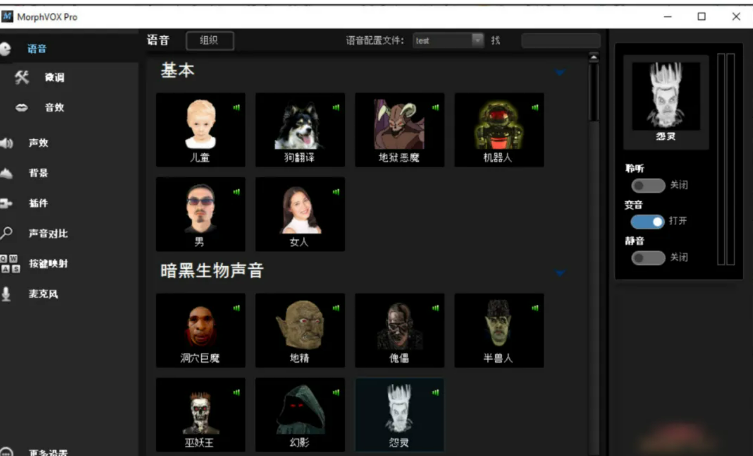Turn off the 变音 morph switch

pyautogui.click(x=647, y=221)
